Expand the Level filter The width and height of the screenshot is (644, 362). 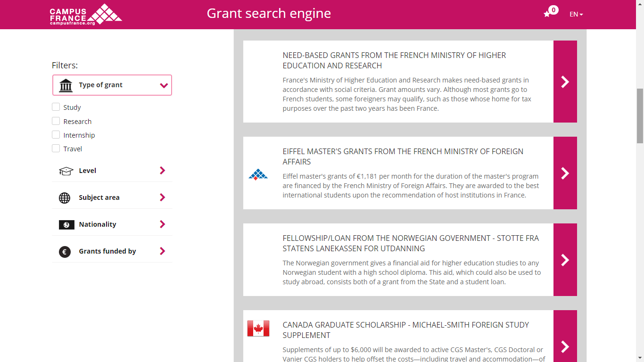(112, 171)
